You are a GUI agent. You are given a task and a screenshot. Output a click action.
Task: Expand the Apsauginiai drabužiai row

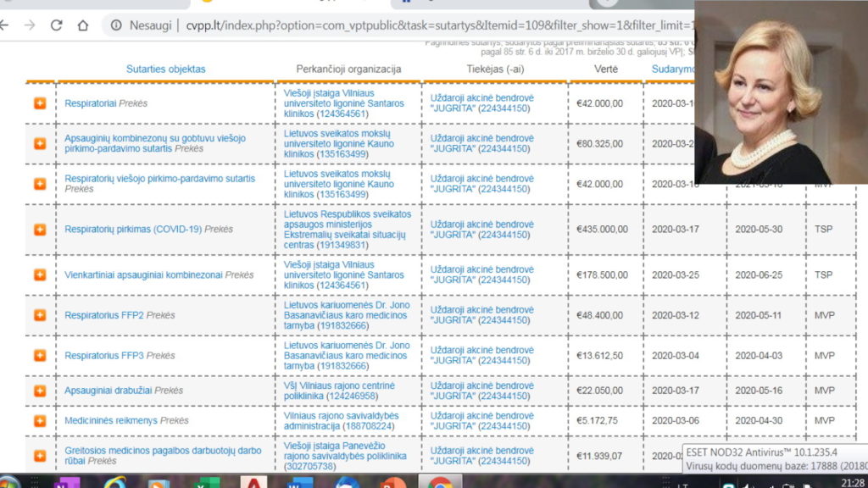click(40, 391)
